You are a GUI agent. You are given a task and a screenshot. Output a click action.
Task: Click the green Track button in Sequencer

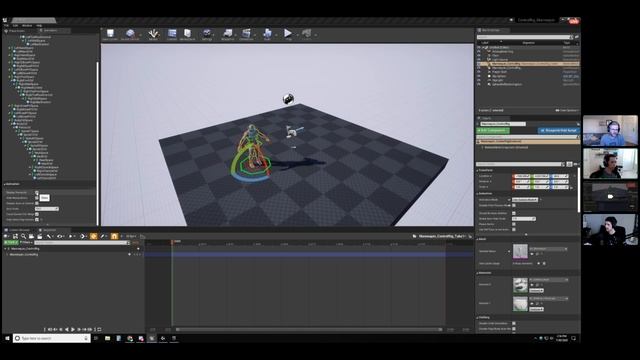point(11,242)
